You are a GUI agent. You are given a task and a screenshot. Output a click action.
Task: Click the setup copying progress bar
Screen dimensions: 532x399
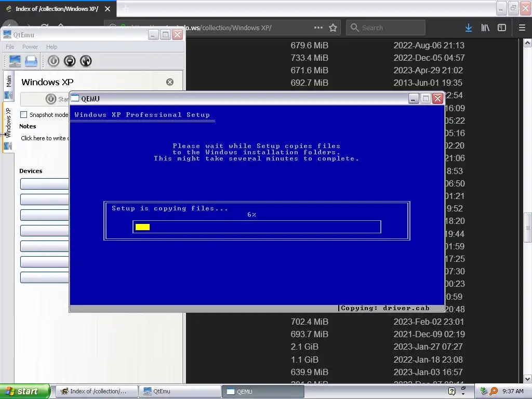[x=257, y=227]
